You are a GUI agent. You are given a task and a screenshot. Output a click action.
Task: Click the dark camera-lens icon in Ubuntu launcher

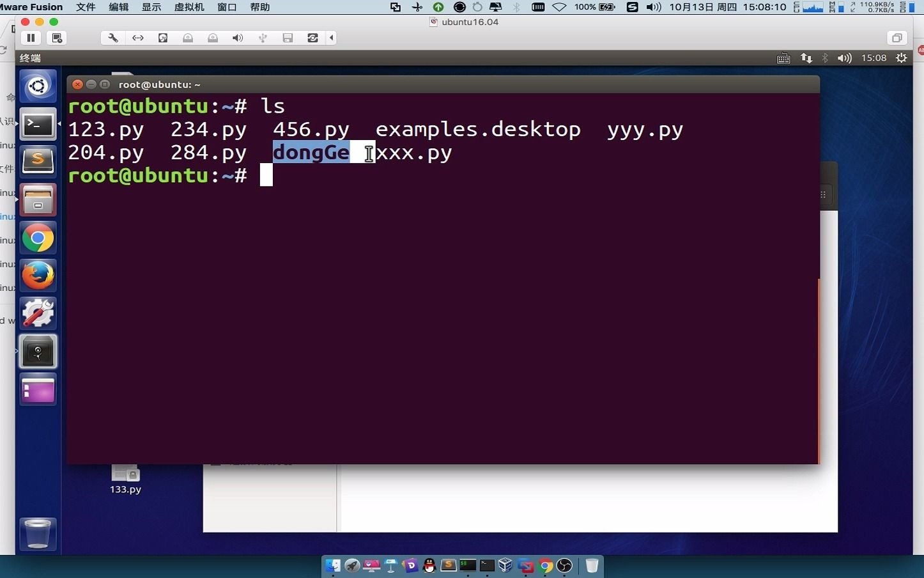[38, 351]
